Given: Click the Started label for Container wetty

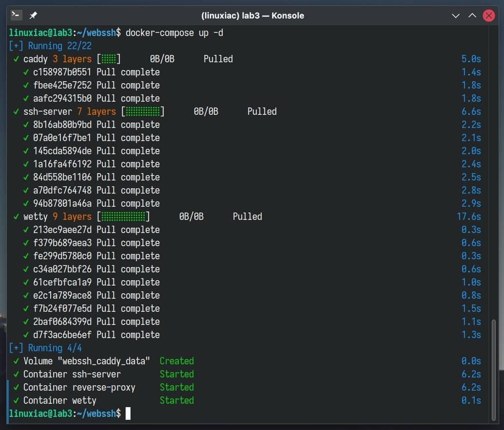Looking at the screenshot, I should pos(177,400).
